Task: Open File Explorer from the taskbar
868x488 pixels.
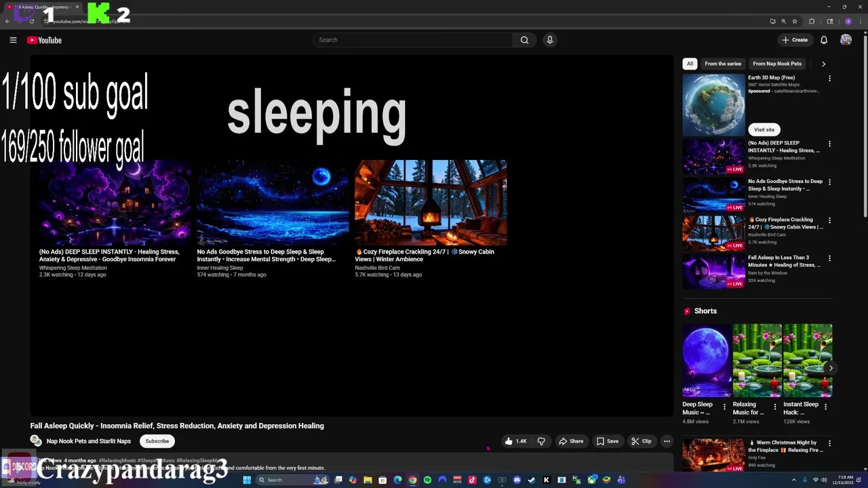Action: [x=368, y=480]
